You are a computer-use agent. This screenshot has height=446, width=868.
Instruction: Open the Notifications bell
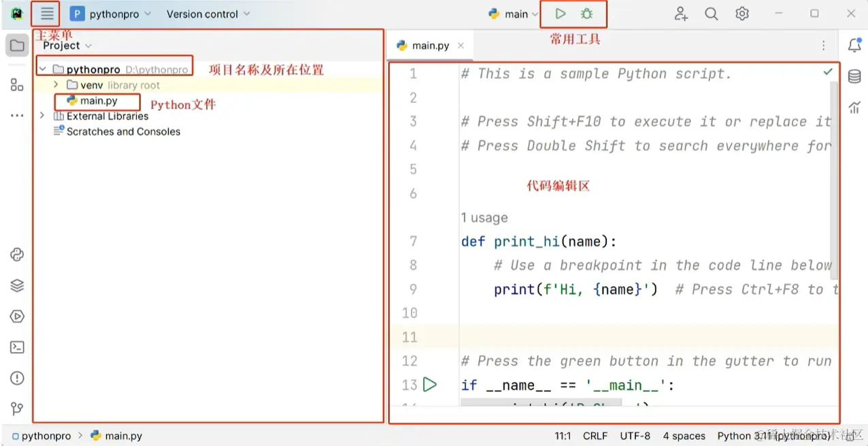click(x=854, y=46)
